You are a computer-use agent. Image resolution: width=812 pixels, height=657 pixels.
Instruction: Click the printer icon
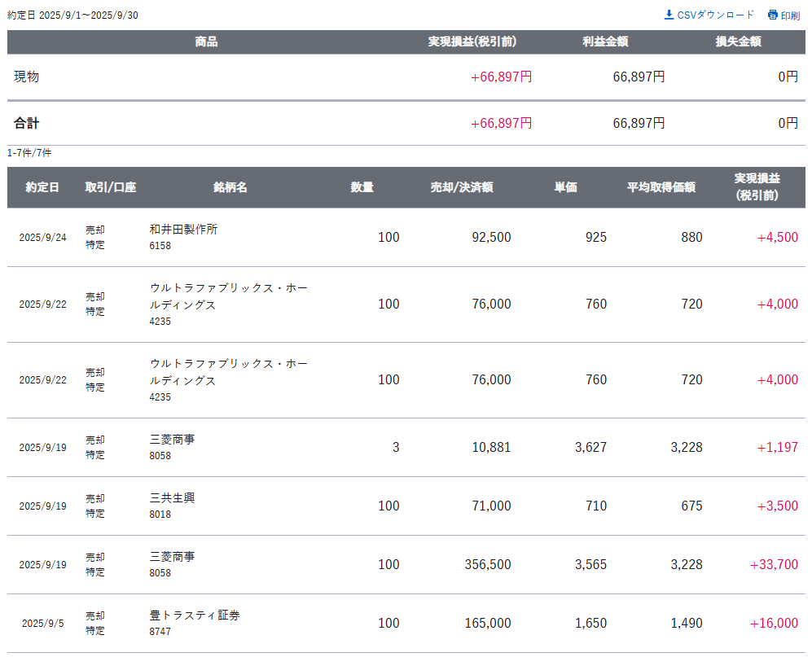point(772,15)
